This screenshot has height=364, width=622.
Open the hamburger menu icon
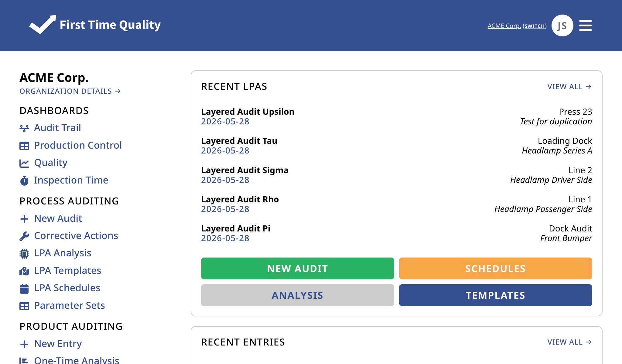pyautogui.click(x=585, y=25)
